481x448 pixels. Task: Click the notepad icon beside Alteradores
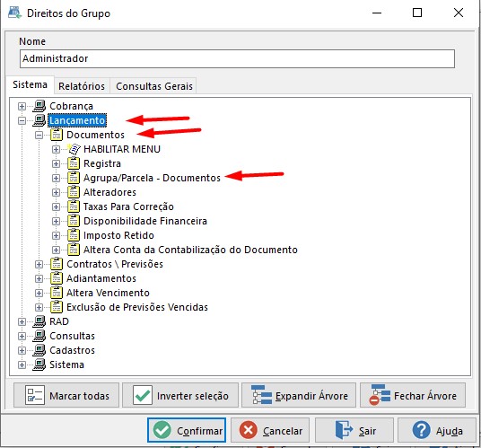[x=74, y=192]
